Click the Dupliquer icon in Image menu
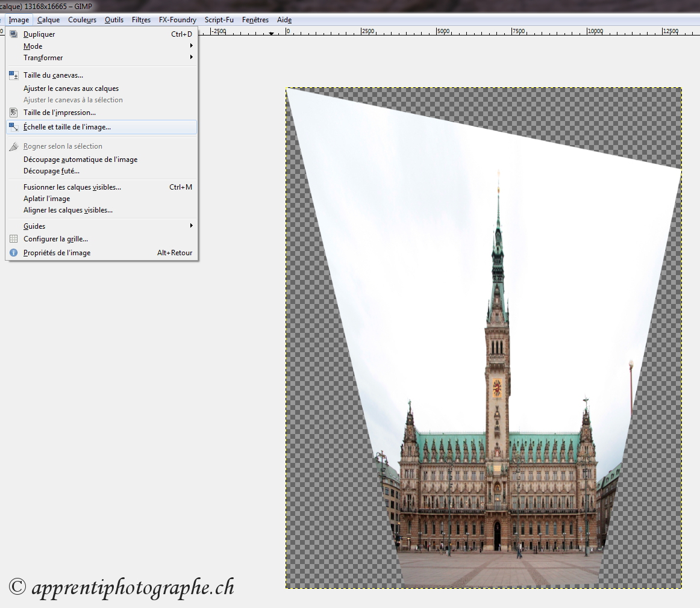700x608 pixels. [x=13, y=34]
